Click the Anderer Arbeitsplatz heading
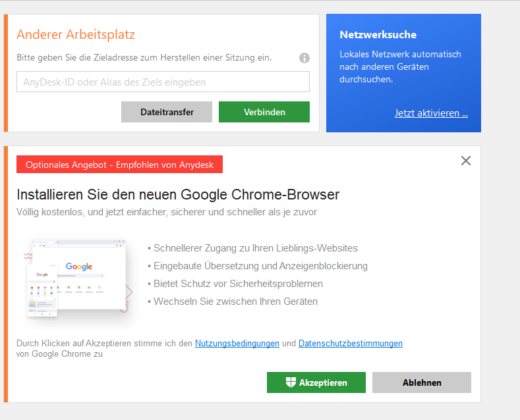Image resolution: width=520 pixels, height=420 pixels. point(76,35)
